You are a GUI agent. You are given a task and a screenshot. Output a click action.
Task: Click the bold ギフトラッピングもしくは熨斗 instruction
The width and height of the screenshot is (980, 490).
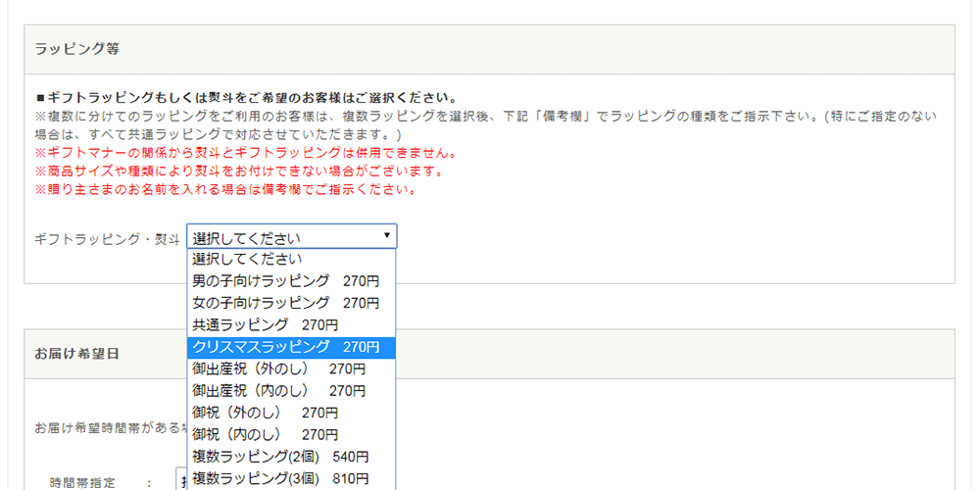pyautogui.click(x=246, y=98)
